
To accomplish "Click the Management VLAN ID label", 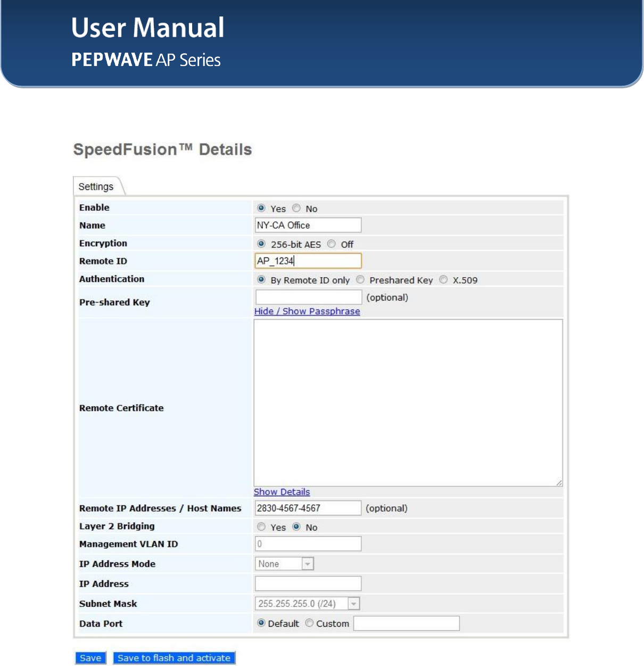I will tap(129, 544).
